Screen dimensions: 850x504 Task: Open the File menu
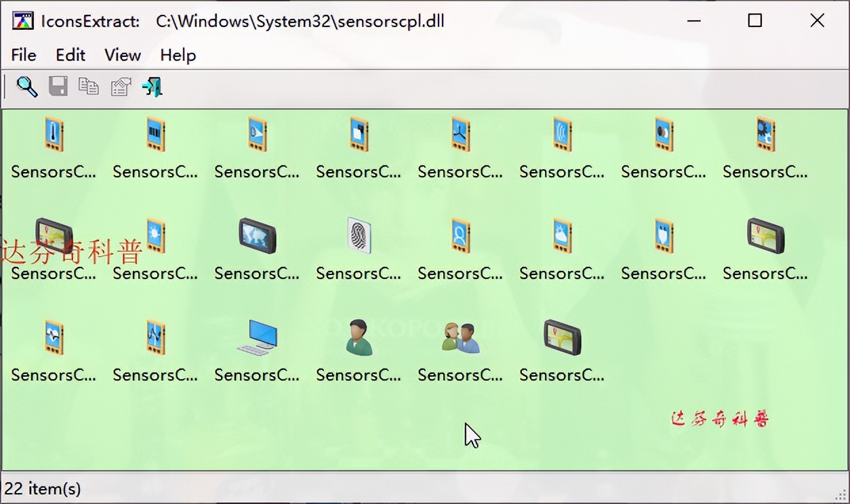(x=24, y=55)
